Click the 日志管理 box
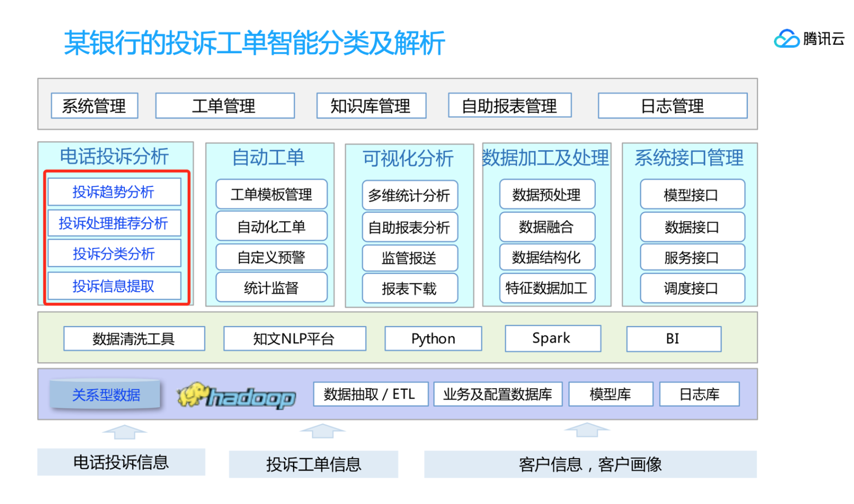 click(x=673, y=106)
